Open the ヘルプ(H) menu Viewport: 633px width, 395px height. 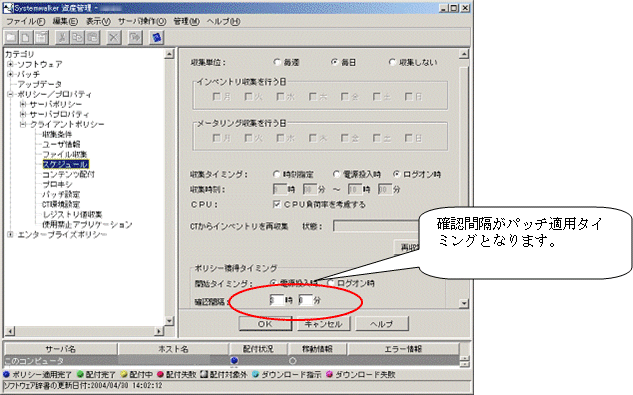[223, 21]
